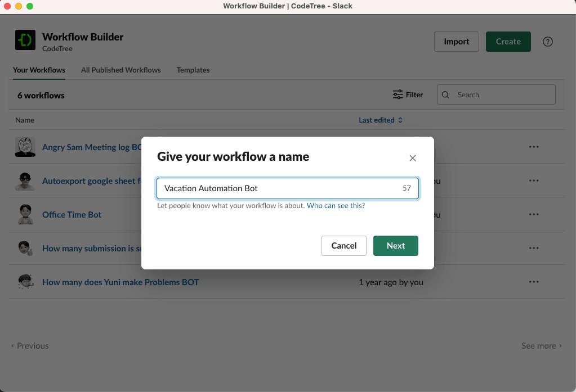
Task: Click the CodeTree workspace logo icon
Action: click(25, 40)
